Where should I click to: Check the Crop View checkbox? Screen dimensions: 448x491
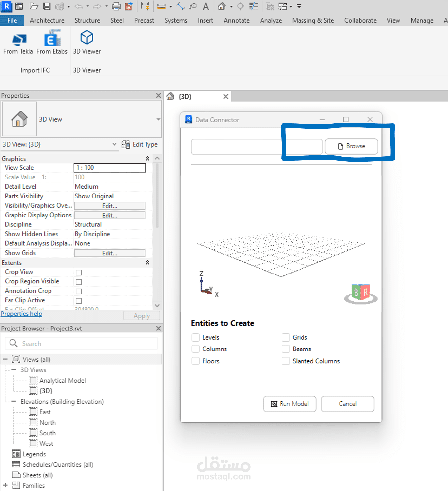click(x=79, y=273)
